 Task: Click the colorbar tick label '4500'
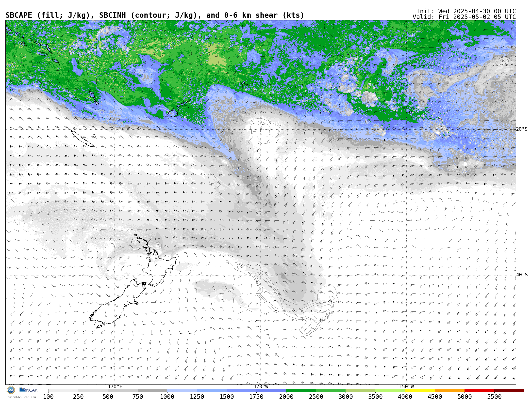coord(435,397)
